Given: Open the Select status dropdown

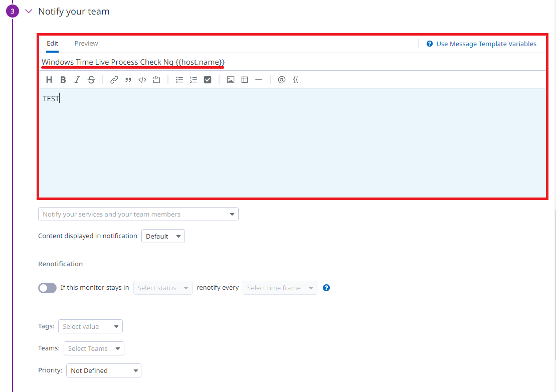Looking at the screenshot, I should coord(163,288).
